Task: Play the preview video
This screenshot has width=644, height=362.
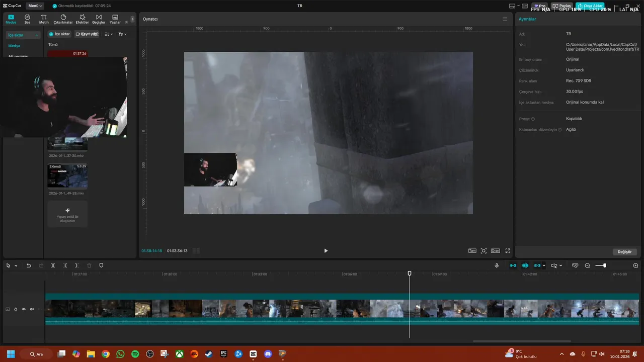Action: (326, 250)
